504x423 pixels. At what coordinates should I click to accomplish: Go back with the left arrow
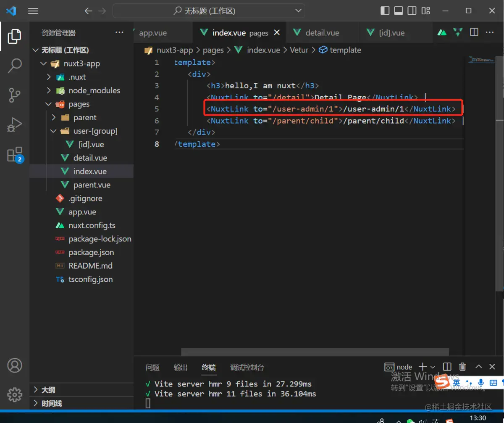tap(88, 11)
